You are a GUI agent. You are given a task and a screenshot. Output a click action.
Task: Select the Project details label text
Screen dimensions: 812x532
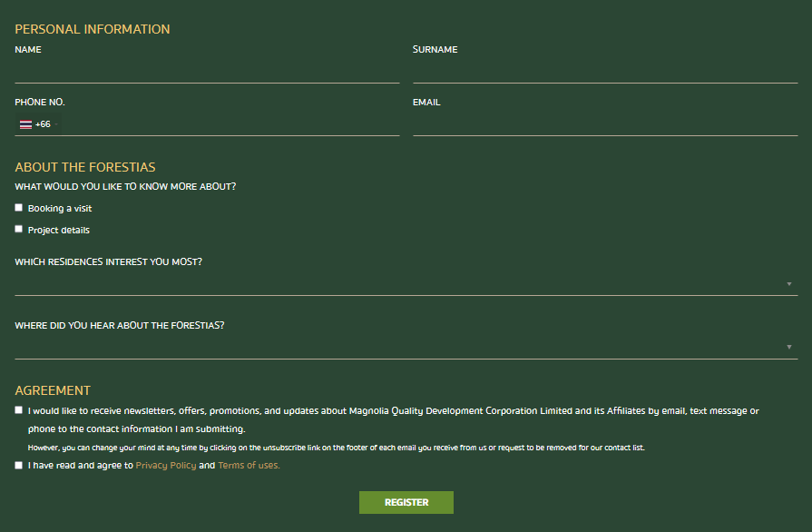[58, 230]
